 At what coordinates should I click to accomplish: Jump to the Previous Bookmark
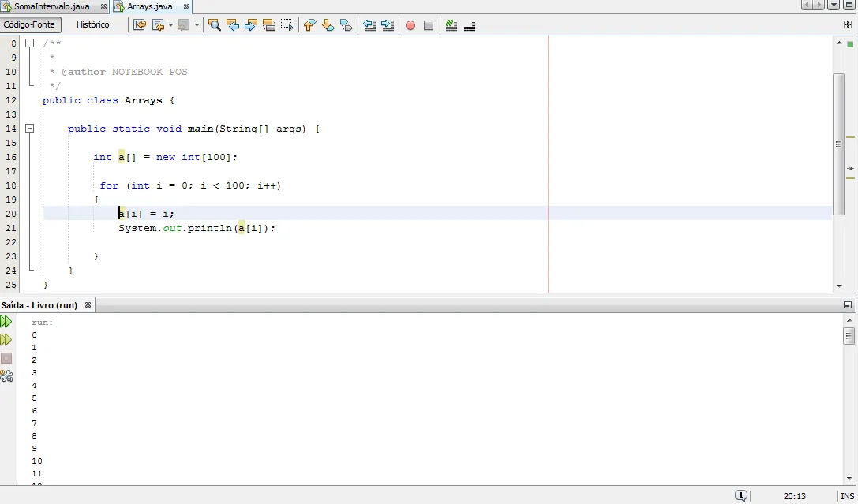click(x=309, y=25)
